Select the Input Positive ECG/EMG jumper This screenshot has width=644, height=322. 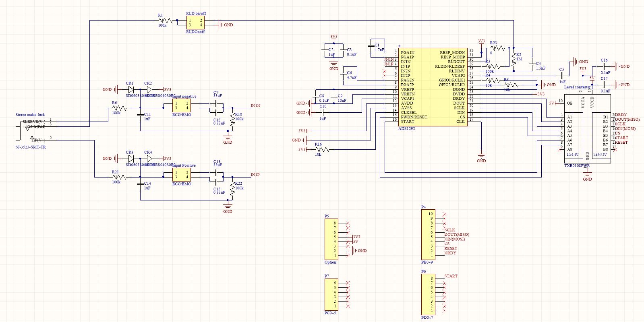point(182,175)
